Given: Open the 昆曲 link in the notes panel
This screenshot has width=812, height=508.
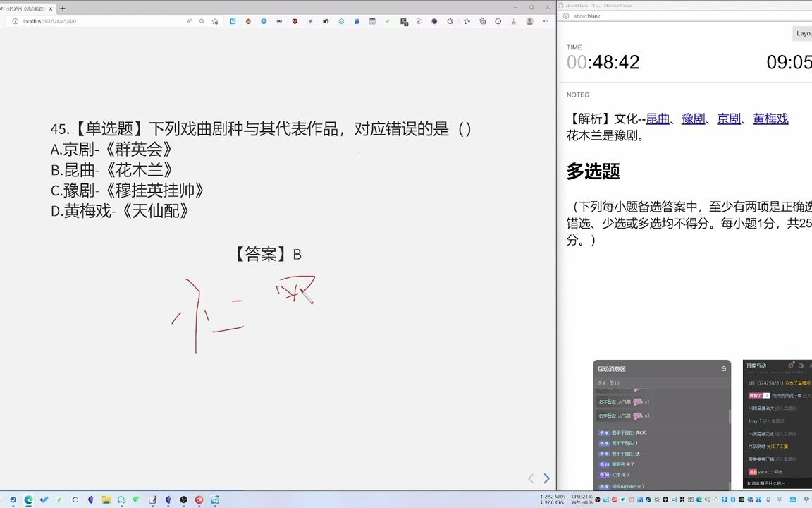Looking at the screenshot, I should 658,119.
